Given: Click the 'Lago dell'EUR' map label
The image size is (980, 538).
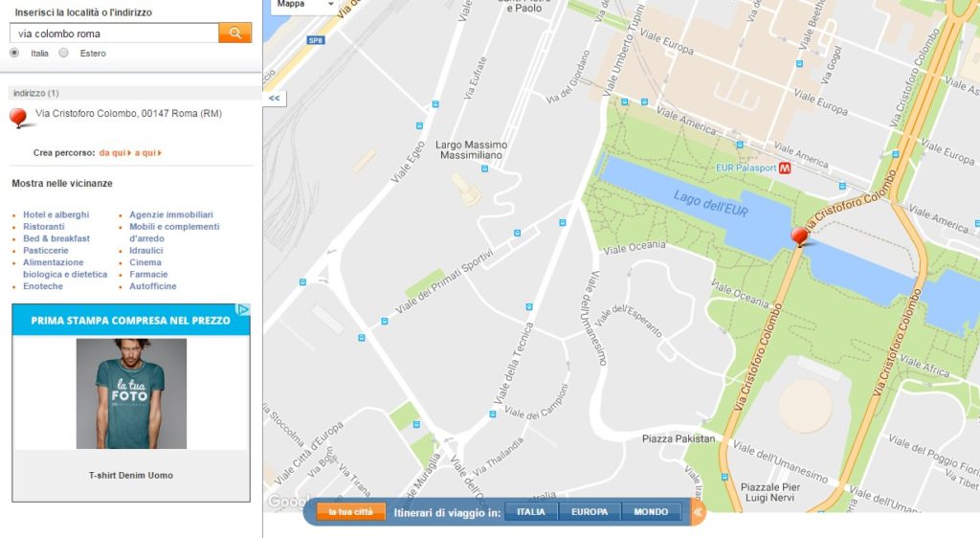Looking at the screenshot, I should pos(711,204).
